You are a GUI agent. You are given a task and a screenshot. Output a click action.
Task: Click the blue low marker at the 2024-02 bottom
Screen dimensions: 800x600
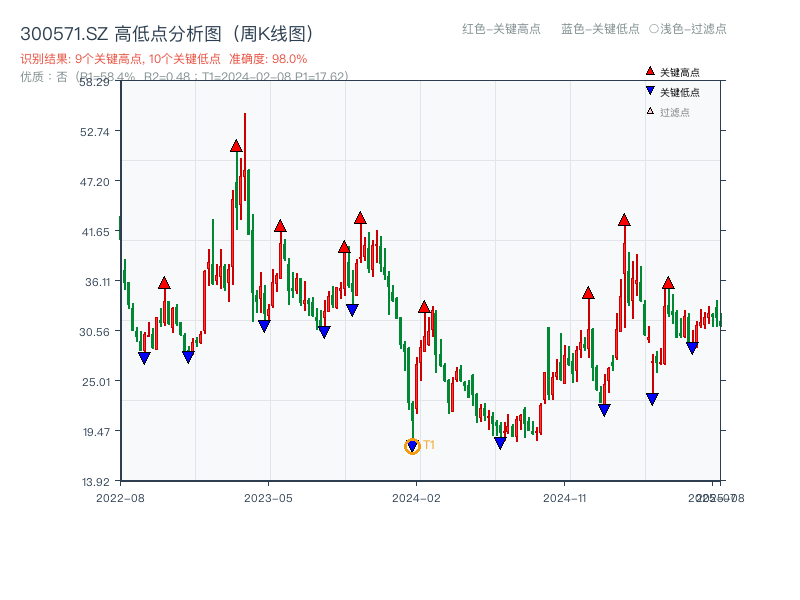412,443
